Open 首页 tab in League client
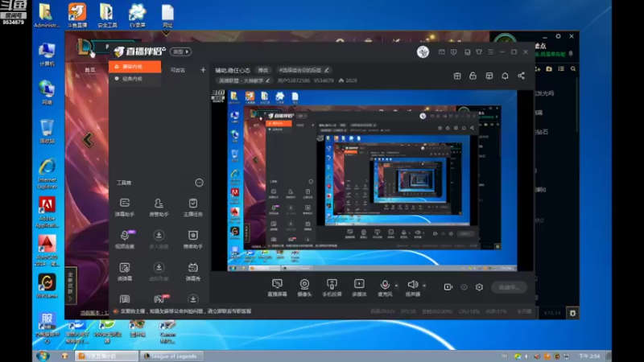644x362 pixels. pos(90,70)
